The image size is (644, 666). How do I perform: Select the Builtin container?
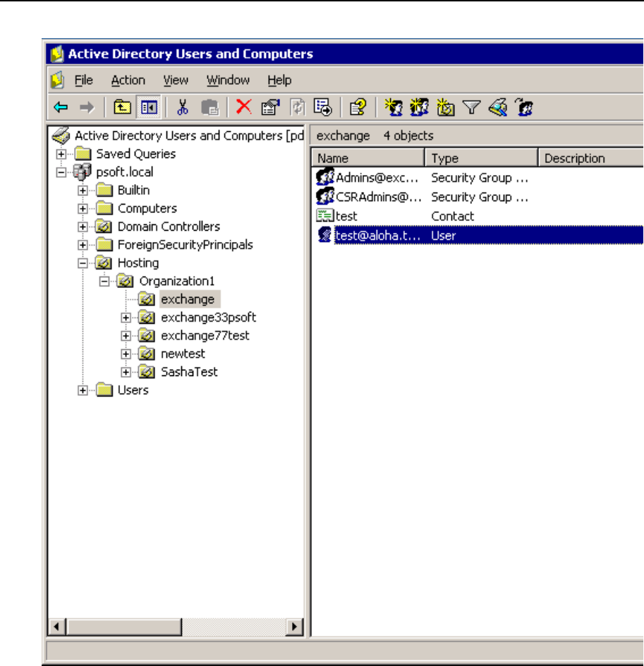(x=134, y=190)
